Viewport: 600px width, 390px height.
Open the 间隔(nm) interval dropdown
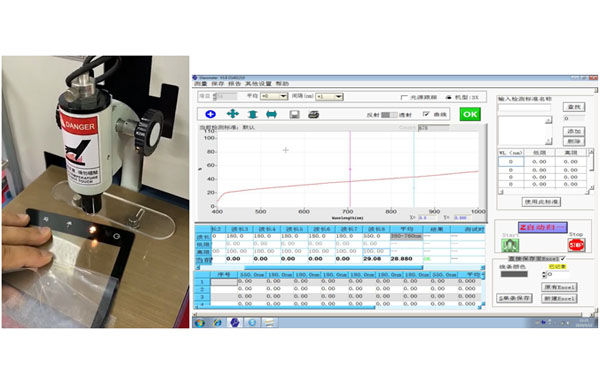pos(329,97)
